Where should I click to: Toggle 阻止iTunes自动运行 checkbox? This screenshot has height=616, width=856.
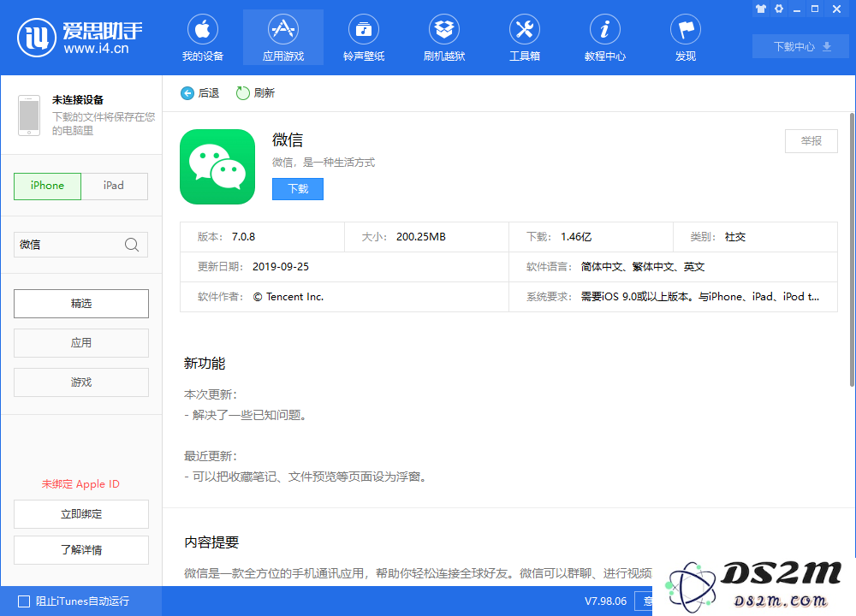click(24, 601)
